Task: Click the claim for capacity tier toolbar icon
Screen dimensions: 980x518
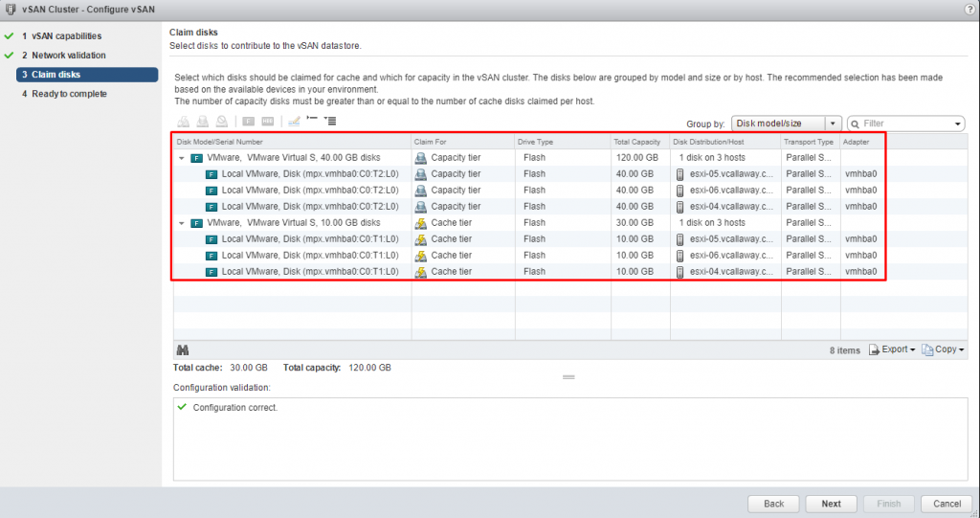Action: click(x=203, y=122)
